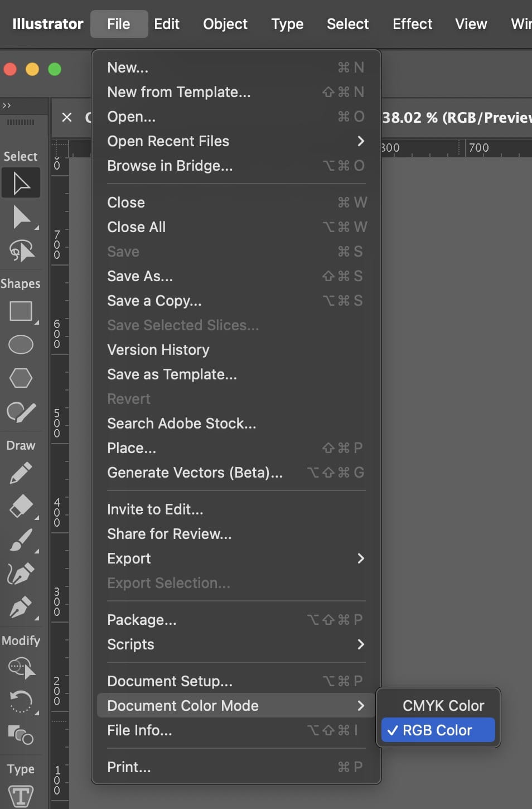Viewport: 532px width, 809px height.
Task: Choose Save as Template...
Action: (x=236, y=374)
